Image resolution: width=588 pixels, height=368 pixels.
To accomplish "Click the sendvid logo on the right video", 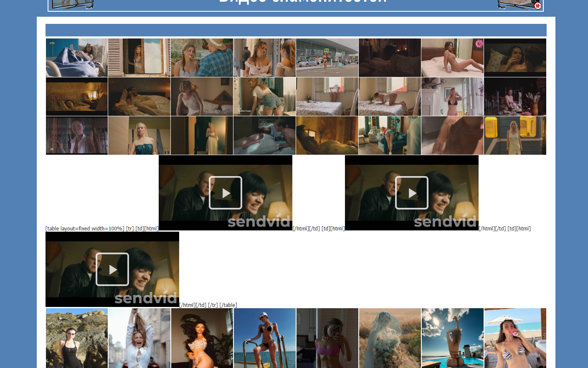I will point(445,222).
